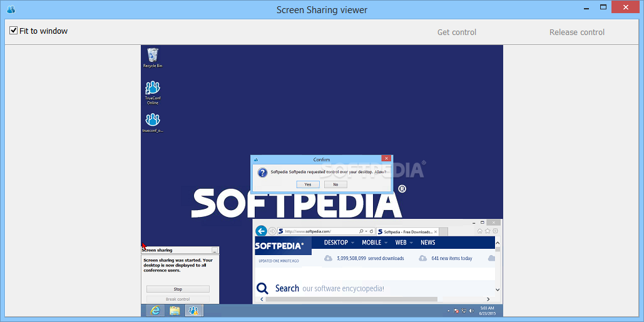Click the browser Refresh icon
Screen dimensions: 644x322
(371, 231)
